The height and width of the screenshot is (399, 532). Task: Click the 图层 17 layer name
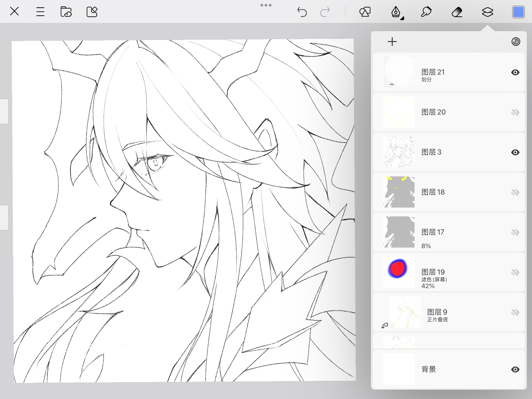[433, 232]
